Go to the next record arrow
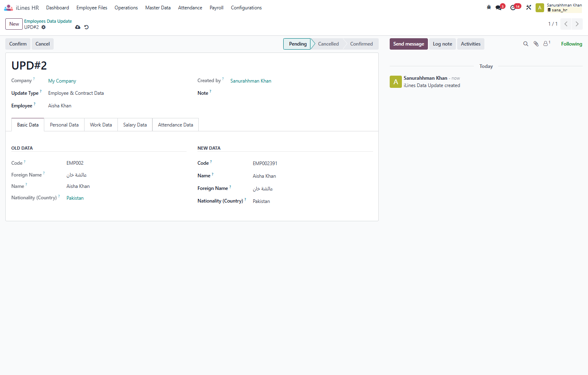 (x=577, y=24)
